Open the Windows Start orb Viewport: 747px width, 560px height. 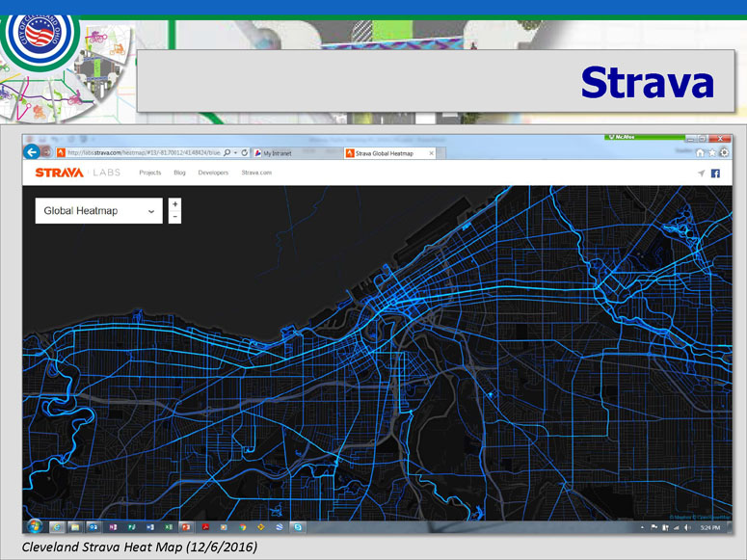tap(35, 526)
